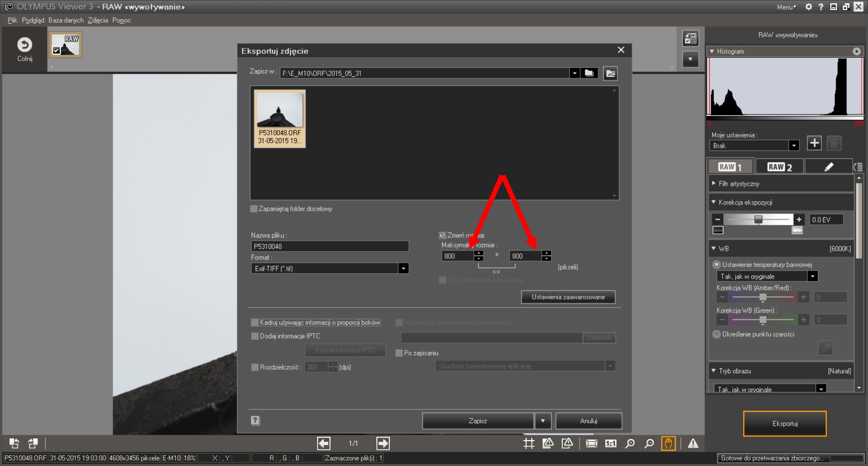Open the Format Exif-TIFF dropdown

(x=403, y=269)
